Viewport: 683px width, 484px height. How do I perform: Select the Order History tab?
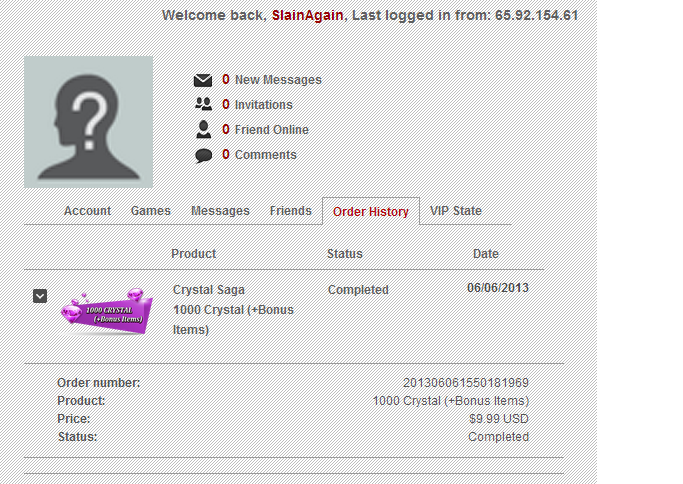371,212
